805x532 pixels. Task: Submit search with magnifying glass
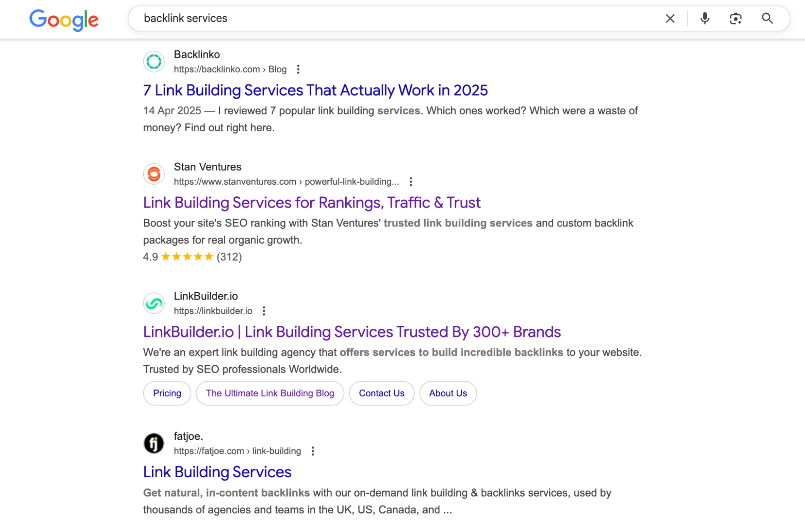click(x=767, y=19)
